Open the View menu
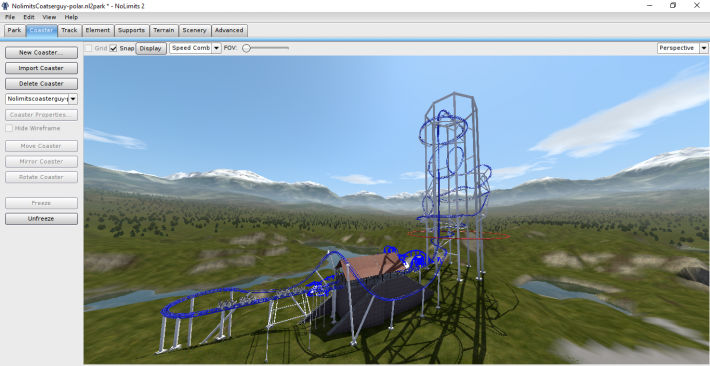 [x=49, y=17]
